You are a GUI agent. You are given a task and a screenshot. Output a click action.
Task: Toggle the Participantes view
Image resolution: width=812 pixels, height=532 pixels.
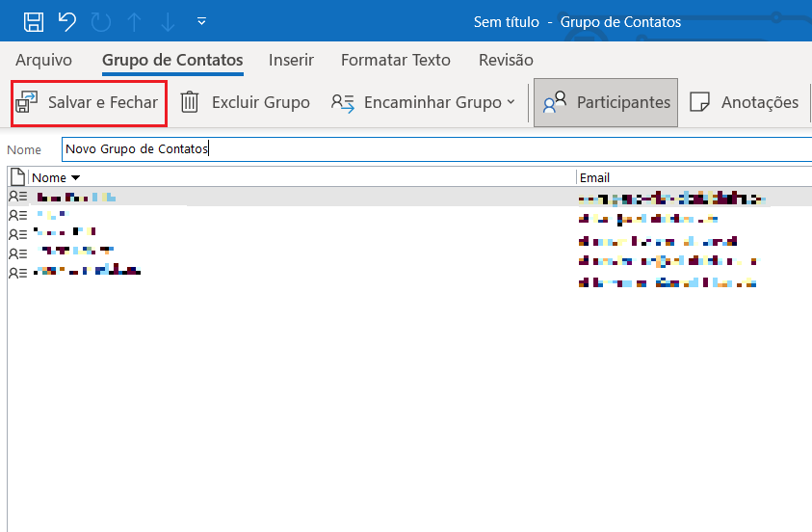(606, 102)
